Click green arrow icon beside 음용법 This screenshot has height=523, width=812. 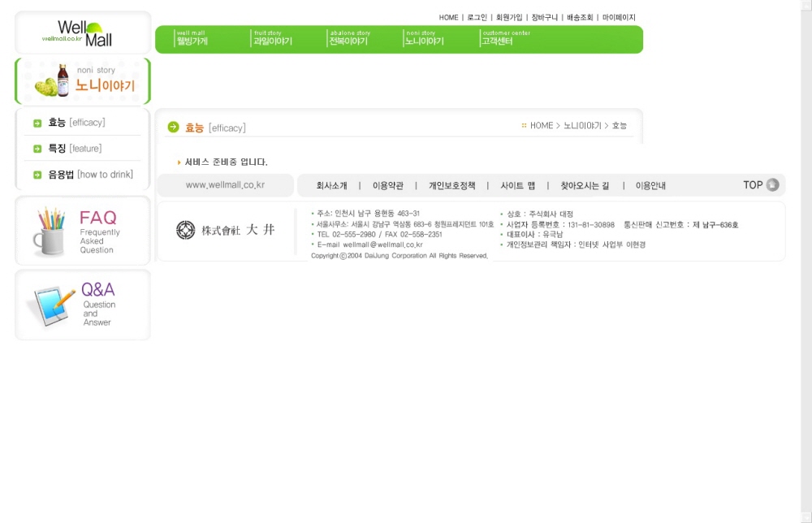coord(37,175)
